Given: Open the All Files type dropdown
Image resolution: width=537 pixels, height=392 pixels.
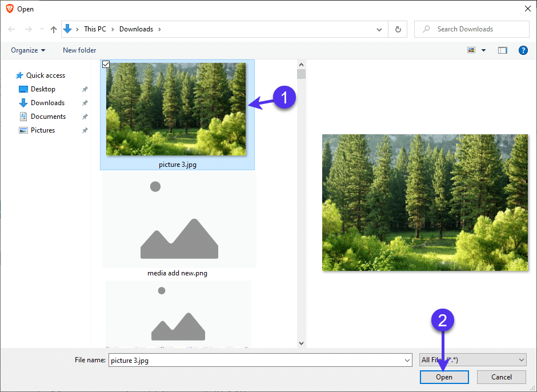Looking at the screenshot, I should 472,360.
